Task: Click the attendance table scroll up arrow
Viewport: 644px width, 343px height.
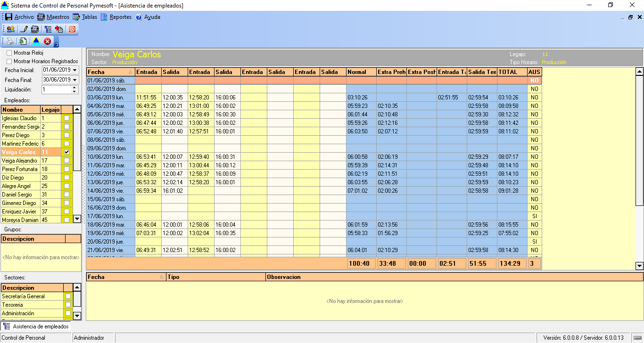Action: [639, 72]
